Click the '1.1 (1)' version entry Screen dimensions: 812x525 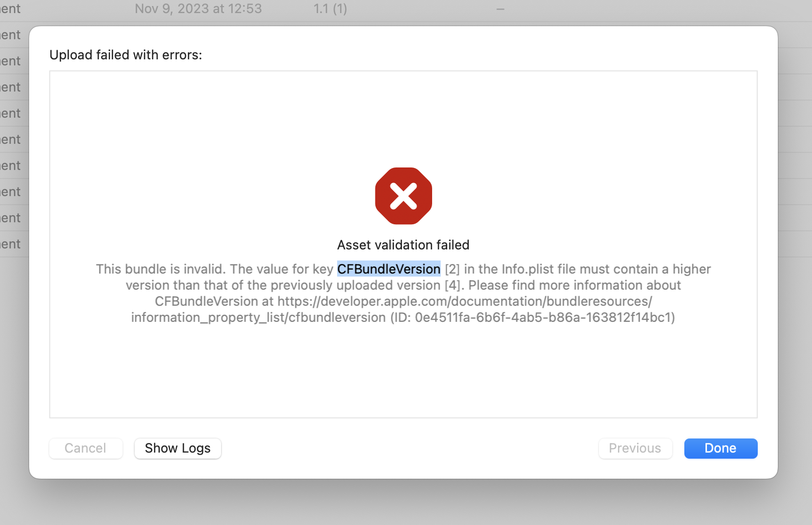click(x=330, y=9)
